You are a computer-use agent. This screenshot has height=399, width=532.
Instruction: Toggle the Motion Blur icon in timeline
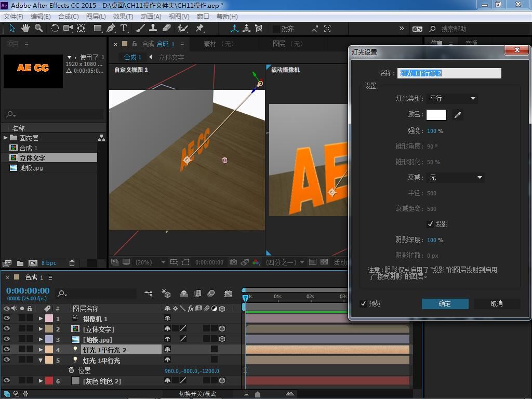[211, 294]
